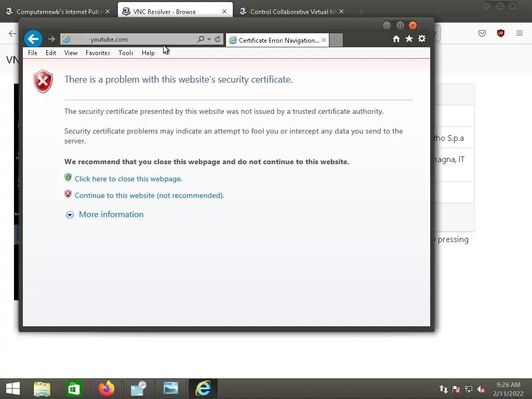Minimize the Internet Explorer window
This screenshot has height=399, width=532.
point(387,25)
